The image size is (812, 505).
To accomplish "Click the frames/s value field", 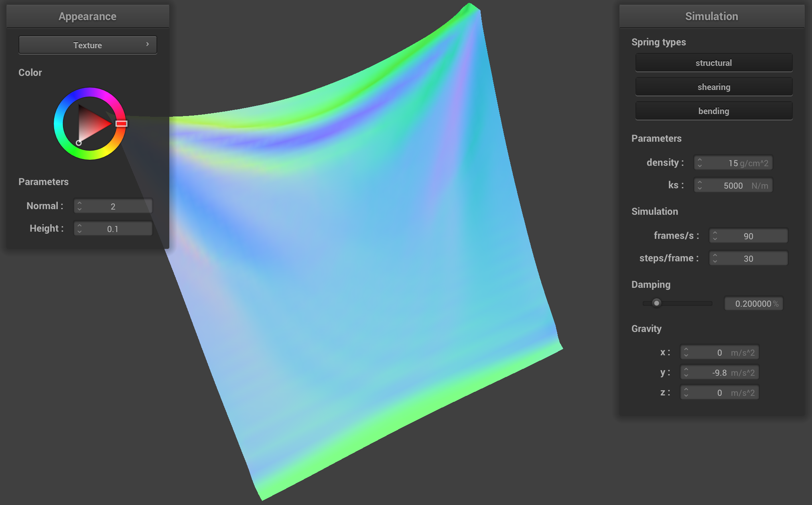I will click(749, 236).
